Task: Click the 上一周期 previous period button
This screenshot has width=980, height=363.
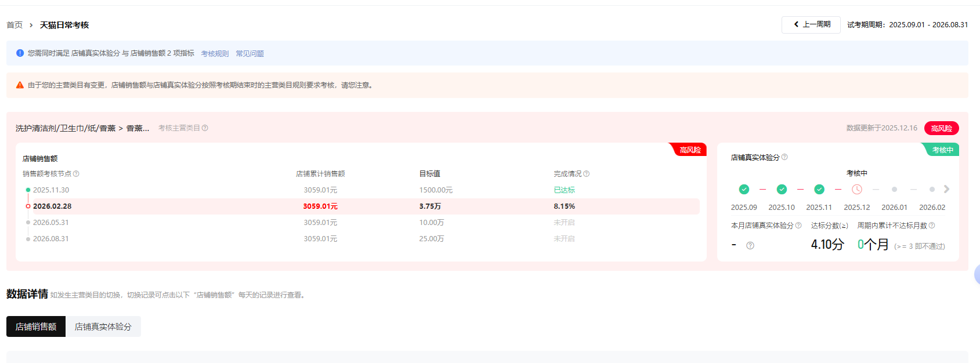Action: click(811, 25)
